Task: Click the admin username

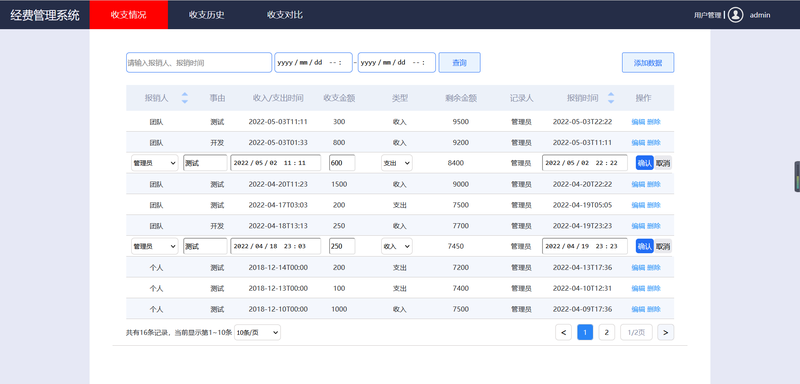Action: click(760, 15)
